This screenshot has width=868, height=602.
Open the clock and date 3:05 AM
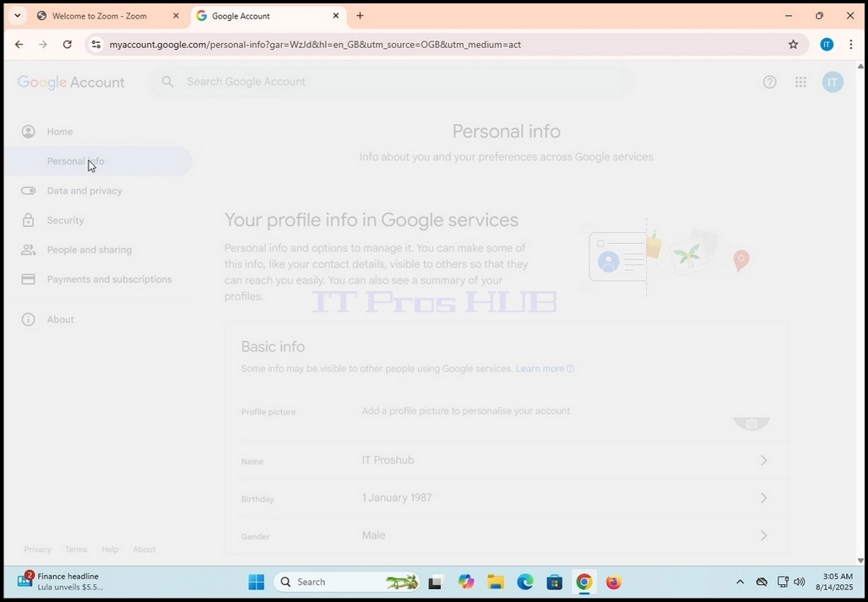tap(834, 582)
